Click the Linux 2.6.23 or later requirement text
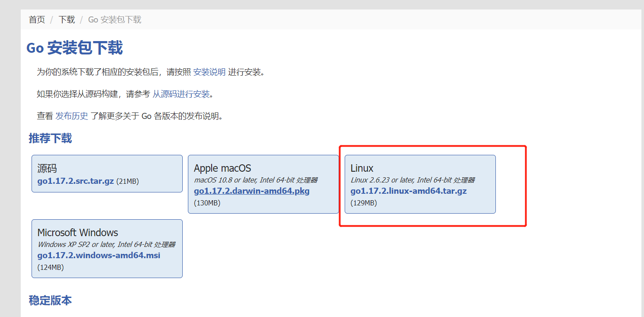 click(412, 180)
